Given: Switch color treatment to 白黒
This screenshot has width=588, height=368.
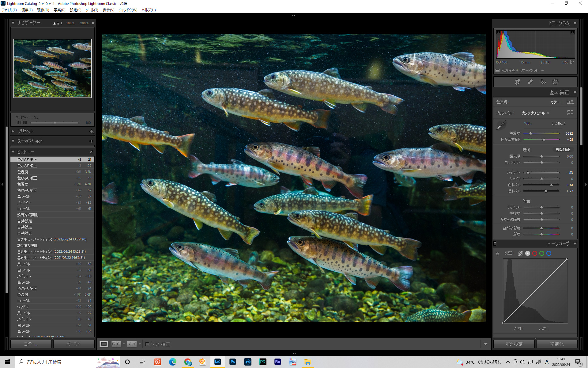Looking at the screenshot, I should 570,102.
